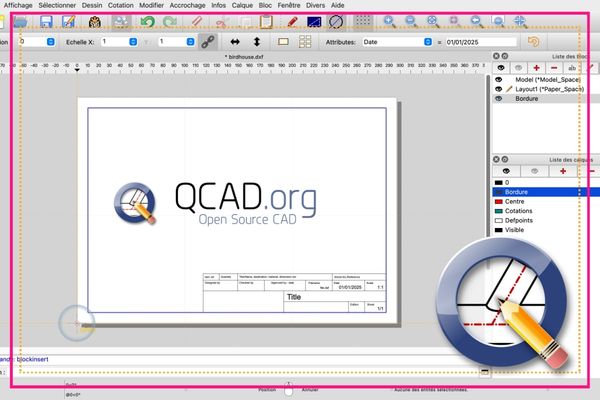Toggle visibility of Bordure block
Viewport: 600px width, 400px height.
pyautogui.click(x=499, y=99)
